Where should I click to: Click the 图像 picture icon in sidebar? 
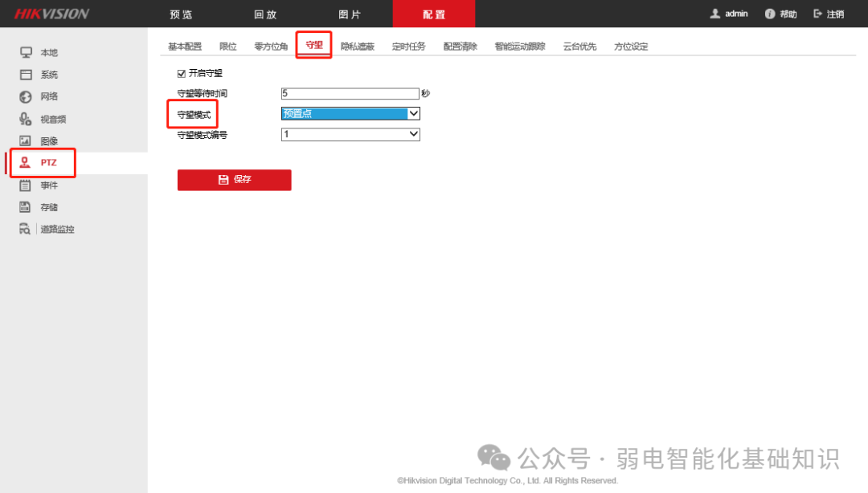pyautogui.click(x=26, y=141)
